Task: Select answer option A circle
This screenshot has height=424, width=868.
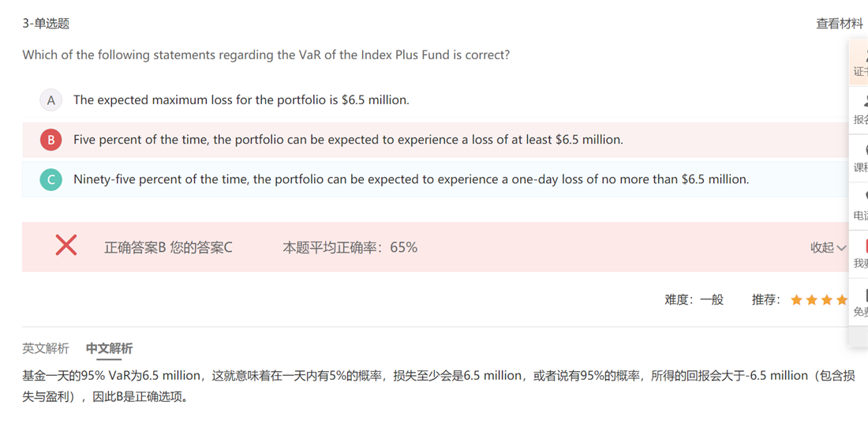Action: [51, 100]
